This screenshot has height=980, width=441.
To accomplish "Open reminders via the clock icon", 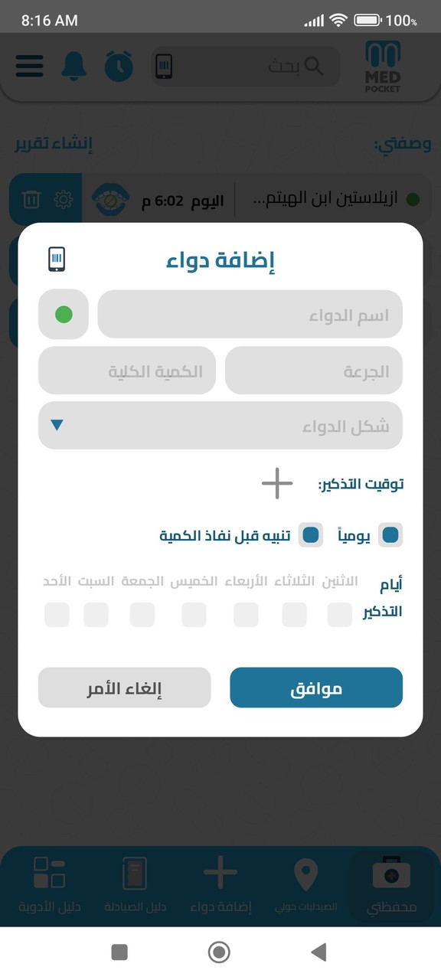I will pos(119,66).
